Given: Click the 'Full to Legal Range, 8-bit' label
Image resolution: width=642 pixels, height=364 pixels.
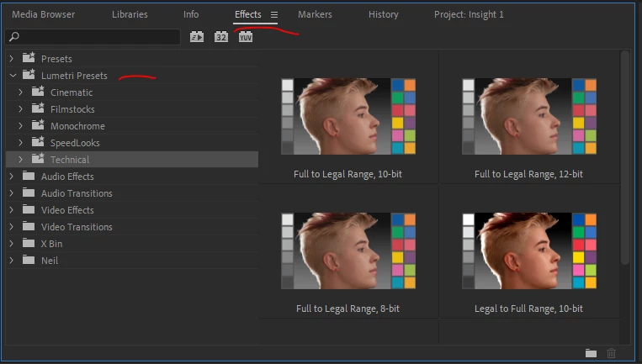Looking at the screenshot, I should click(x=348, y=309).
